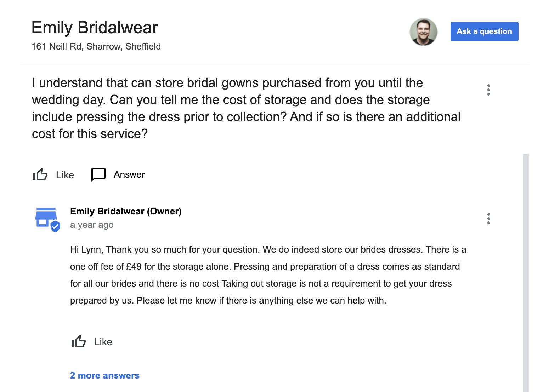
Task: Click the 'Emily Bridalwear (Owner)' name
Action: [126, 211]
